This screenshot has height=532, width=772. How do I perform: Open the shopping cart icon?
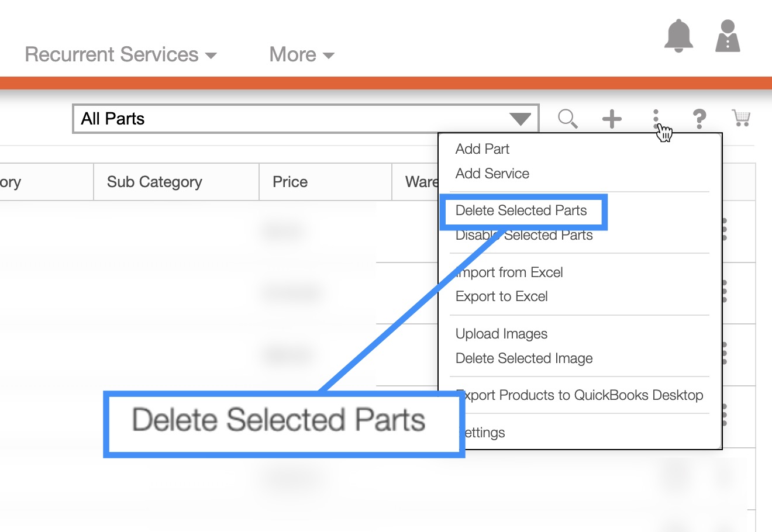coord(741,118)
